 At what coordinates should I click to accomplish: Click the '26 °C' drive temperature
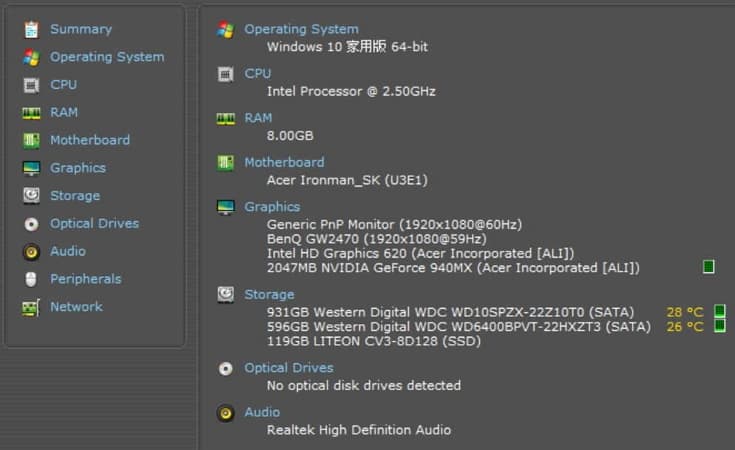685,327
